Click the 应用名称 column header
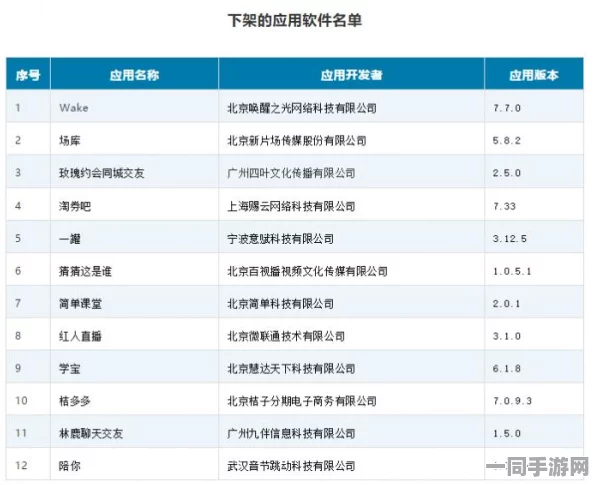 point(134,75)
